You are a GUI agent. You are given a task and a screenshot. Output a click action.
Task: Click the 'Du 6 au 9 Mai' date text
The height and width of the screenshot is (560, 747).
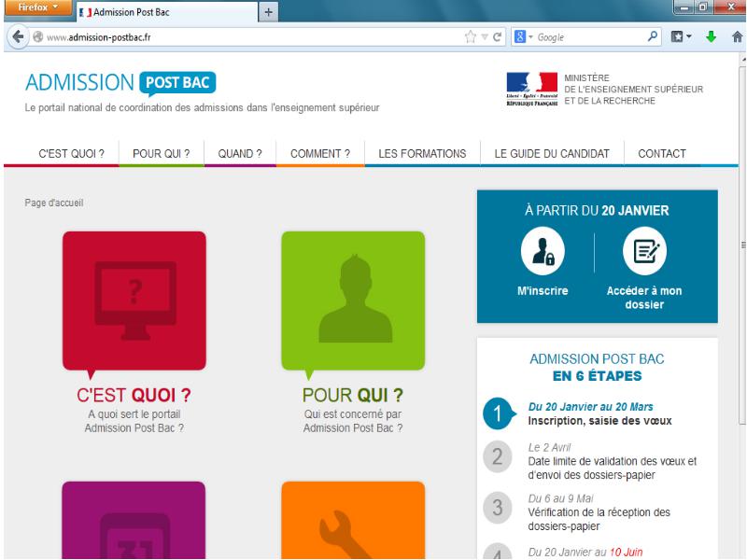pos(561,498)
